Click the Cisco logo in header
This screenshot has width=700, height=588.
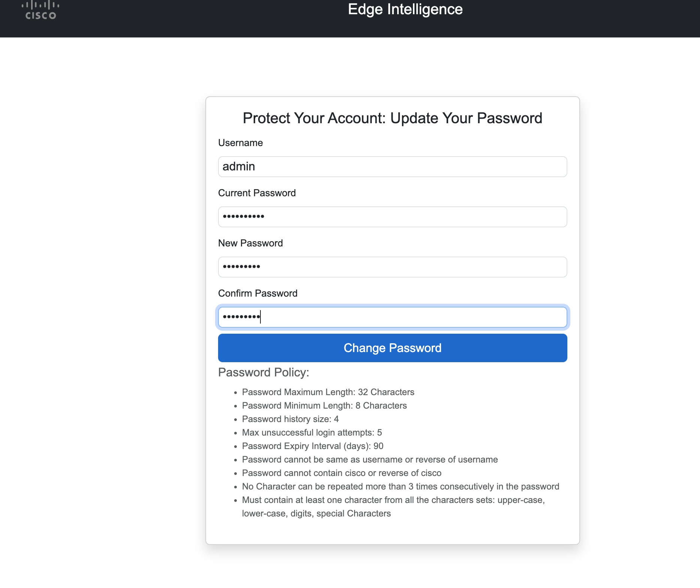point(40,10)
